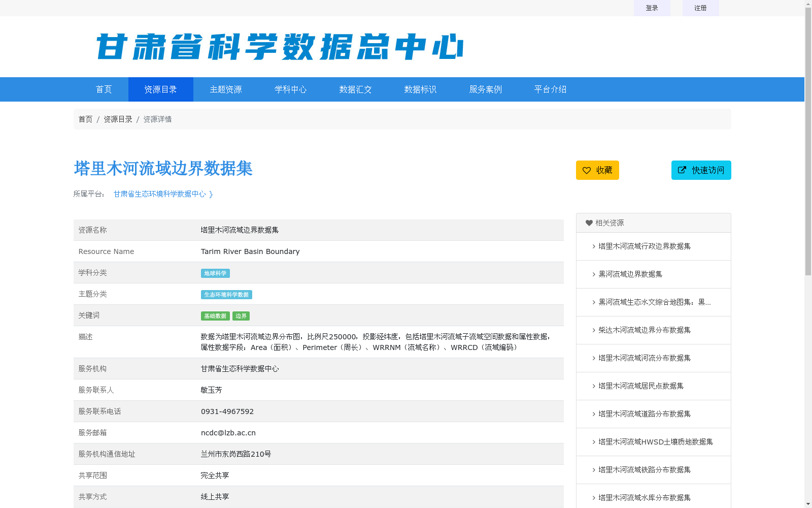Open related resource 塔里木河流域行政边界数据集
The width and height of the screenshot is (812, 508).
click(645, 246)
